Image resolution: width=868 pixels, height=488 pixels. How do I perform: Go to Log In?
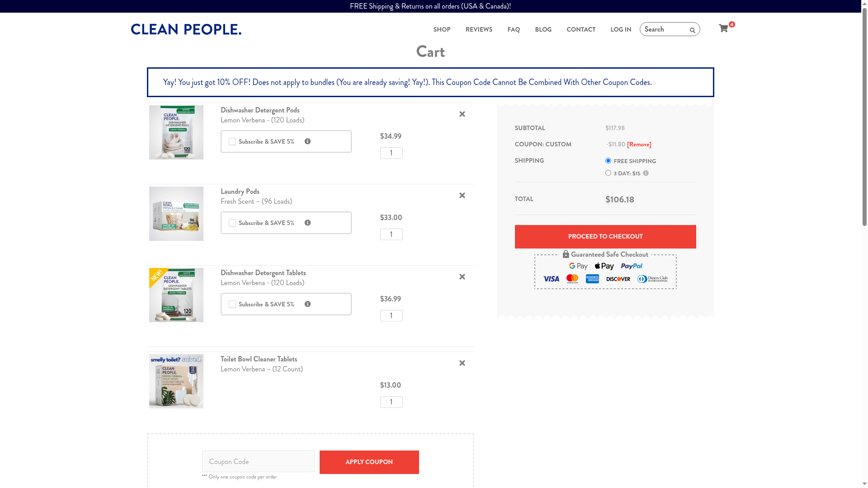point(621,29)
